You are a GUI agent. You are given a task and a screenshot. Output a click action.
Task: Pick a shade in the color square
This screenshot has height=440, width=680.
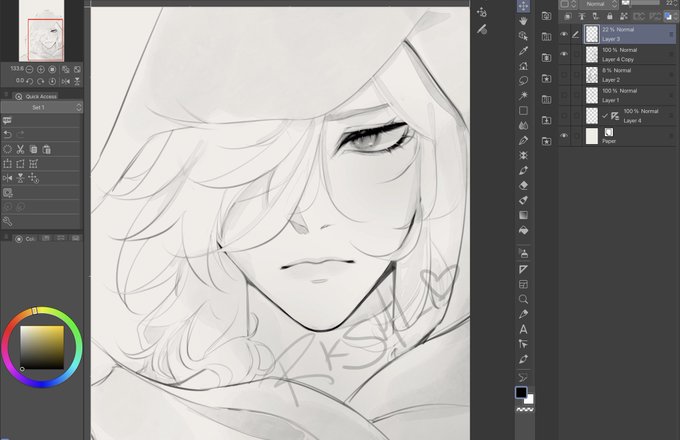42,347
